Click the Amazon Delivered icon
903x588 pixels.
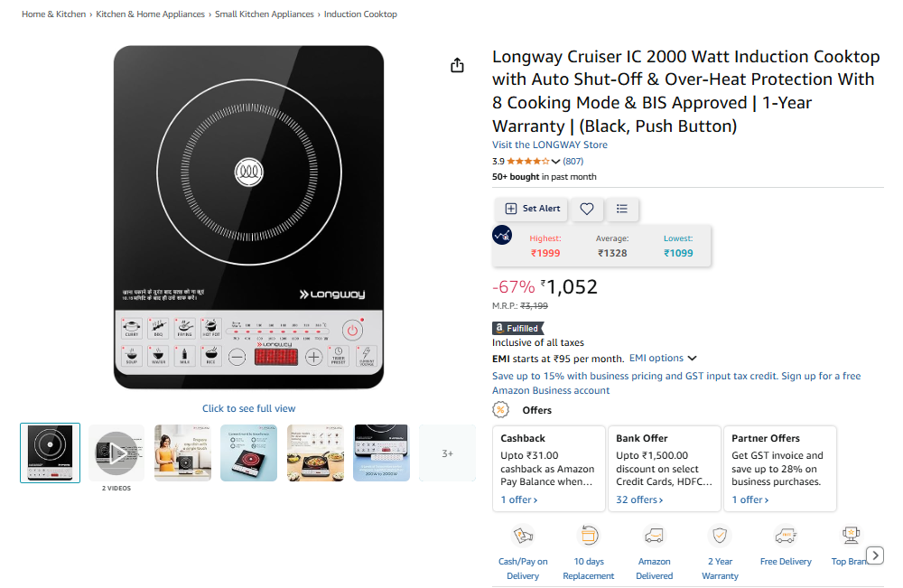tap(654, 536)
